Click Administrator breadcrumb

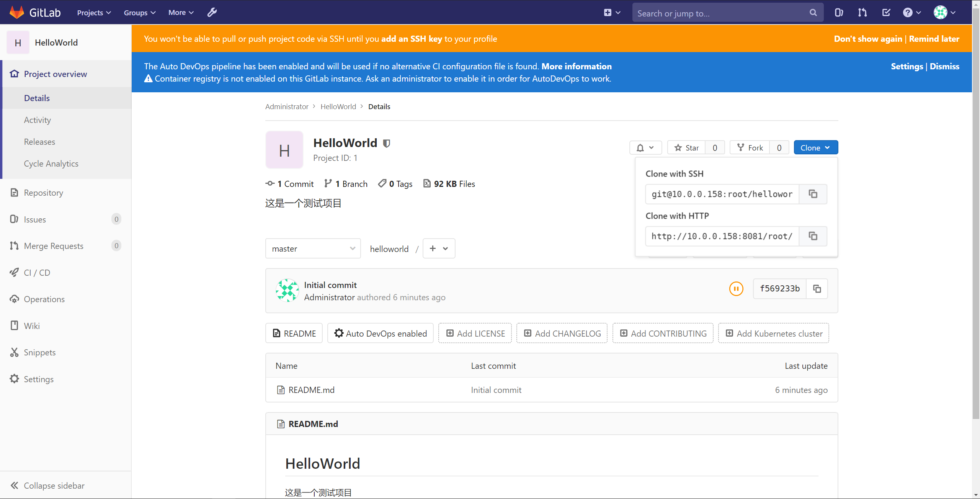[287, 106]
